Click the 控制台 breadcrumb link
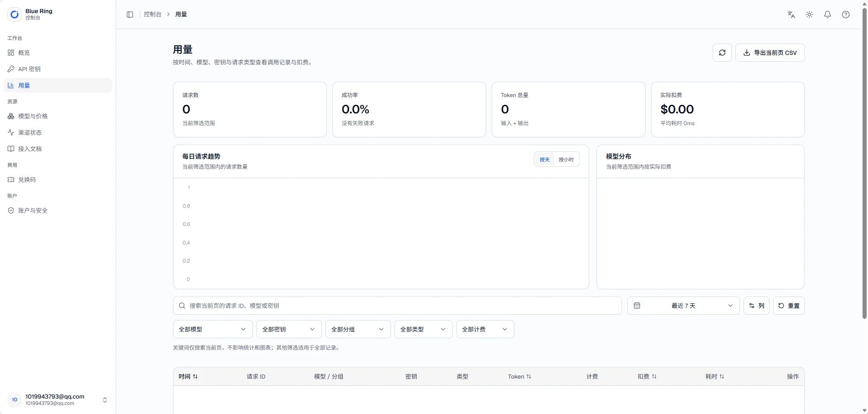This screenshot has height=414, width=868. [153, 15]
